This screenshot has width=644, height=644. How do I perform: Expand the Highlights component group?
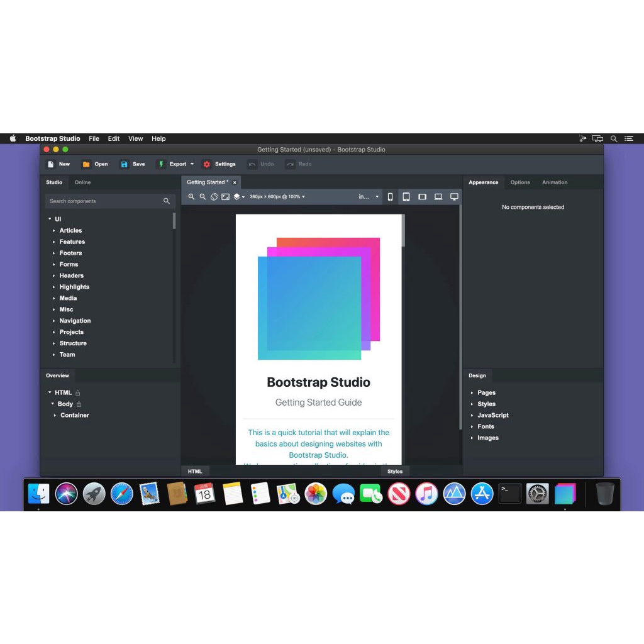[54, 287]
